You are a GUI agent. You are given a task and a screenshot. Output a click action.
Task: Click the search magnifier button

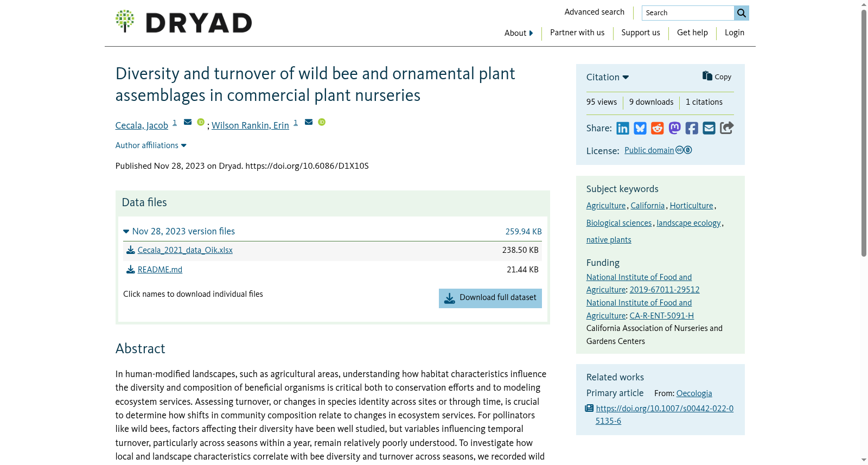pos(742,13)
